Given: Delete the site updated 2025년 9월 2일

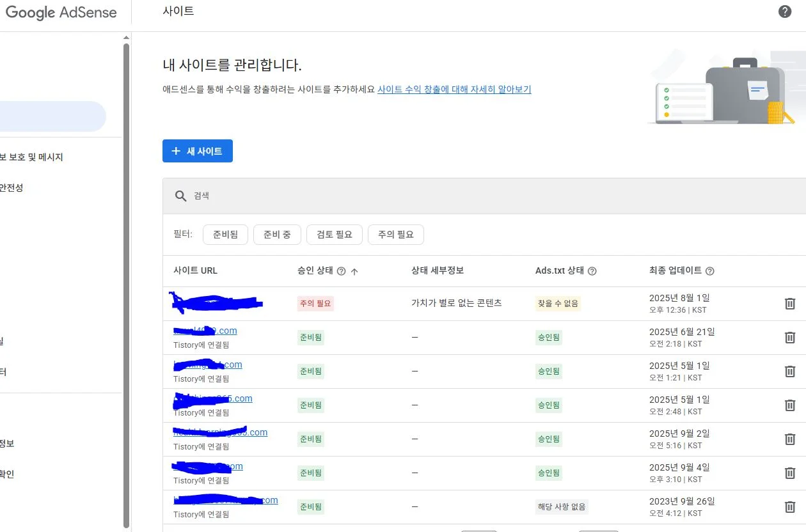Looking at the screenshot, I should 790,439.
